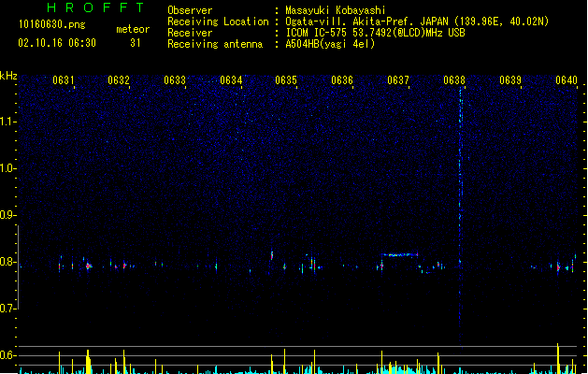Image resolution: width=588 pixels, height=374 pixels.
Task: Click the 1.1 kHz axis label
Action: pos(7,122)
